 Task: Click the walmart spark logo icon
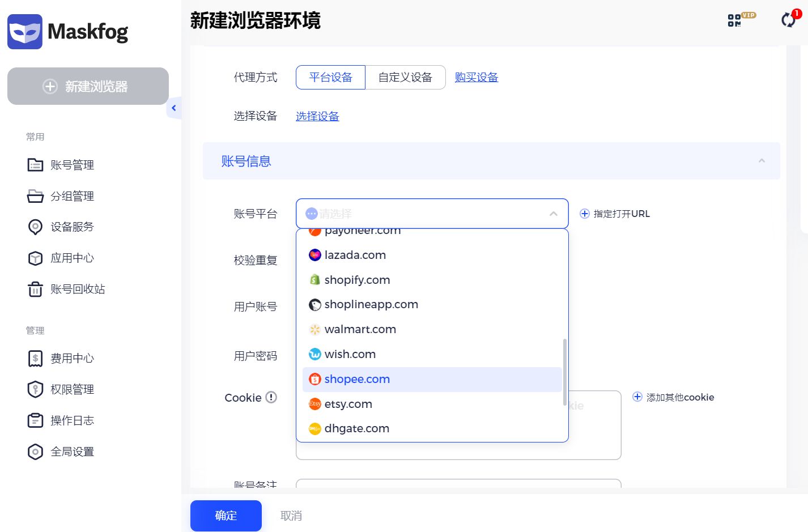point(315,329)
